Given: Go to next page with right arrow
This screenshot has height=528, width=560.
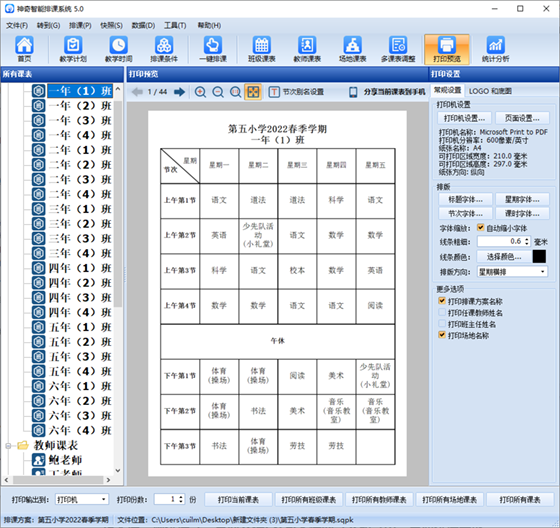Looking at the screenshot, I should pos(180,92).
